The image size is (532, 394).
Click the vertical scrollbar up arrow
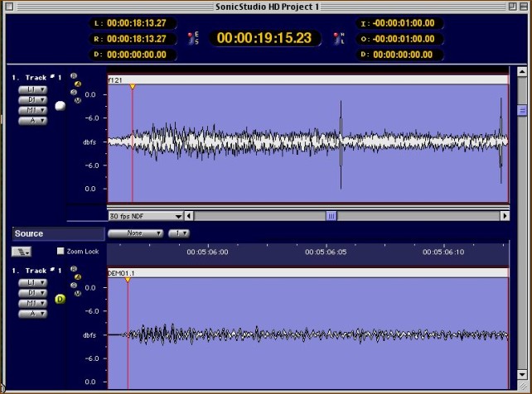(x=522, y=71)
